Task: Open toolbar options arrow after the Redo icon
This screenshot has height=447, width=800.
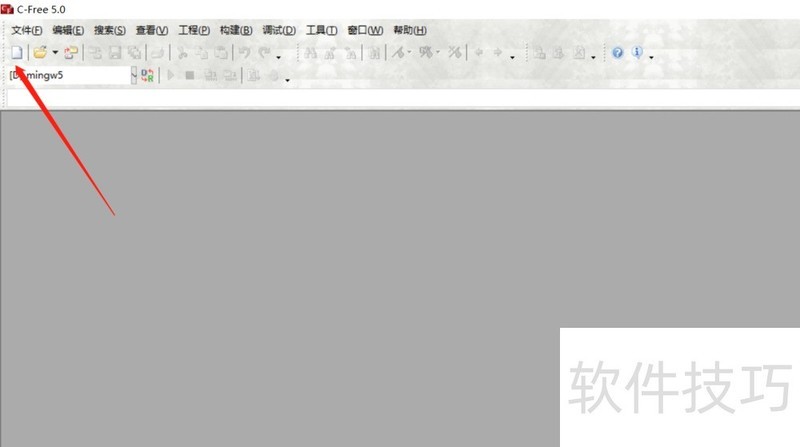Action: click(279, 57)
